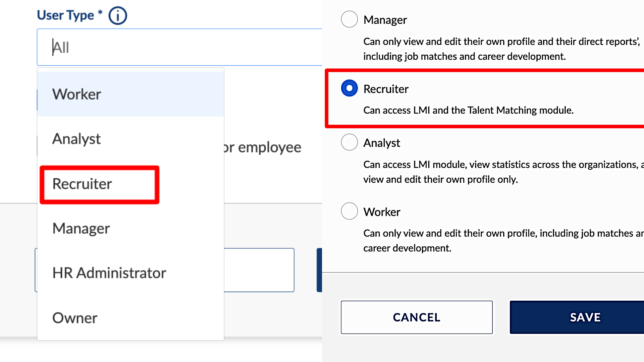
Task: Click the User Type info icon
Action: coord(118,16)
